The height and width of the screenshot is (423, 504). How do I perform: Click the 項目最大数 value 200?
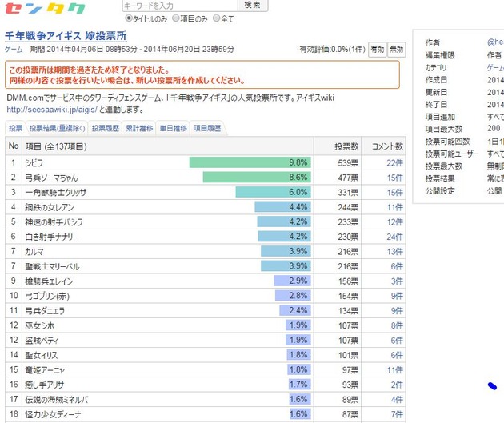point(494,129)
